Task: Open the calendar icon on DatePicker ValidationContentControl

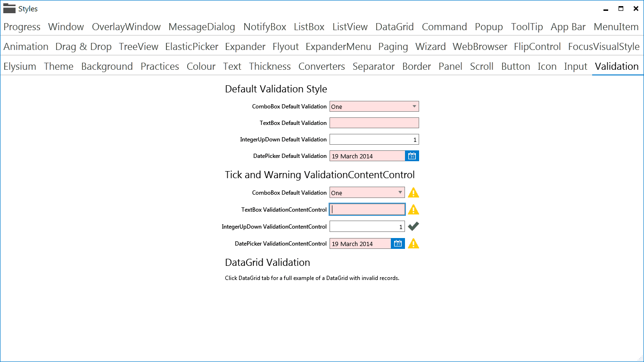Action: (397, 243)
